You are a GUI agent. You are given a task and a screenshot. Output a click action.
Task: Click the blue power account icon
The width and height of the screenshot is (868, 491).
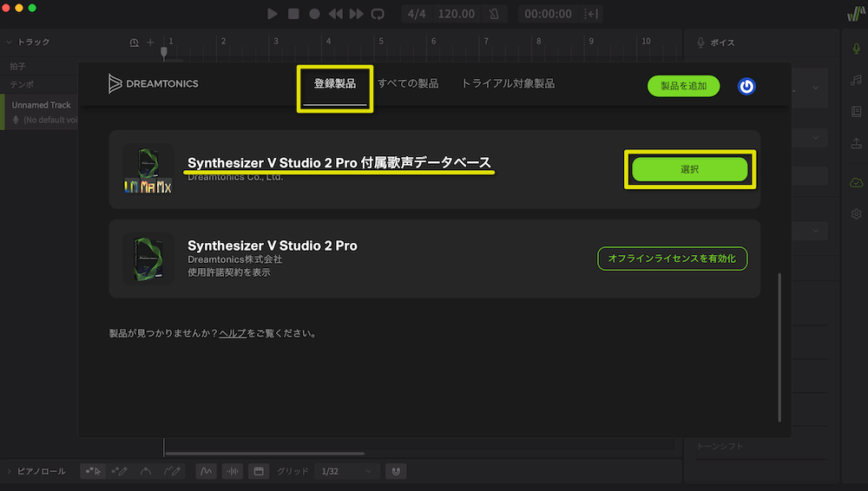coord(746,87)
